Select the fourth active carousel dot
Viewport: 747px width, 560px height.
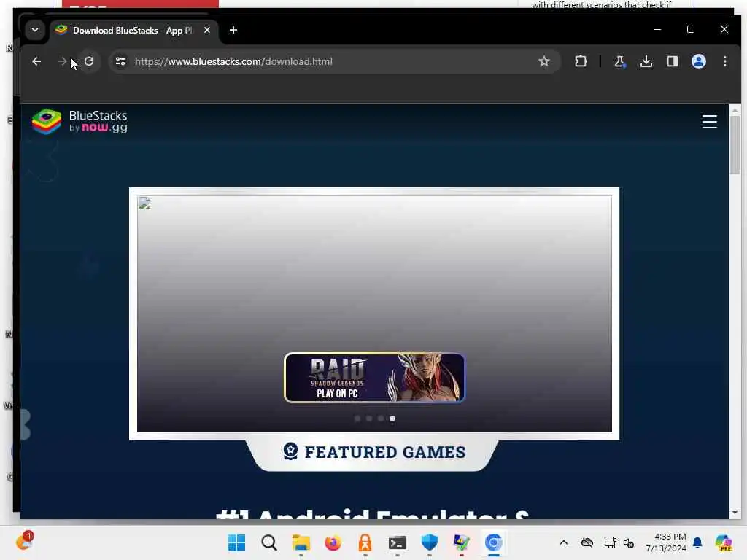pyautogui.click(x=392, y=419)
